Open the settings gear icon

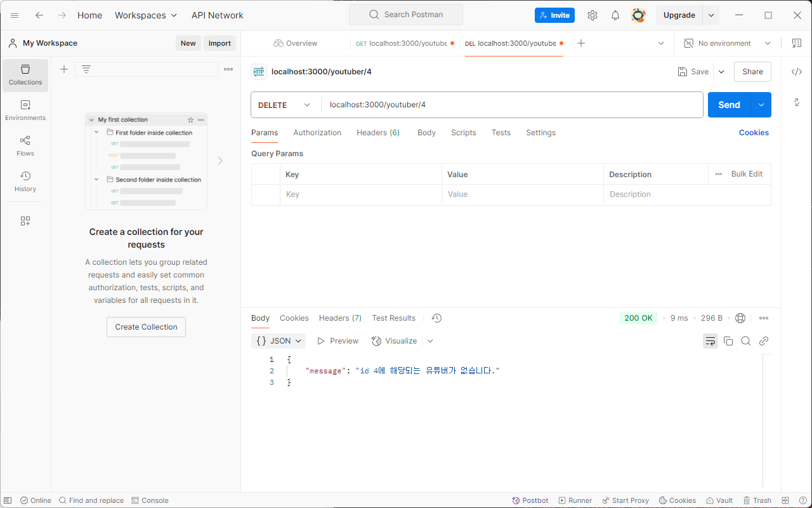[x=593, y=15]
